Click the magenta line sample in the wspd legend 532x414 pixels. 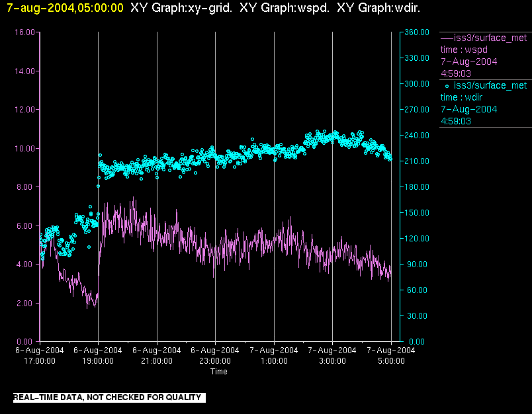[447, 38]
